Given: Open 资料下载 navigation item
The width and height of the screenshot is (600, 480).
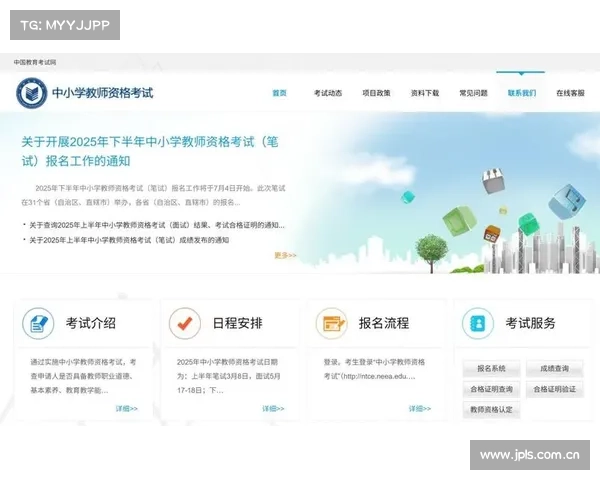Looking at the screenshot, I should click(425, 93).
